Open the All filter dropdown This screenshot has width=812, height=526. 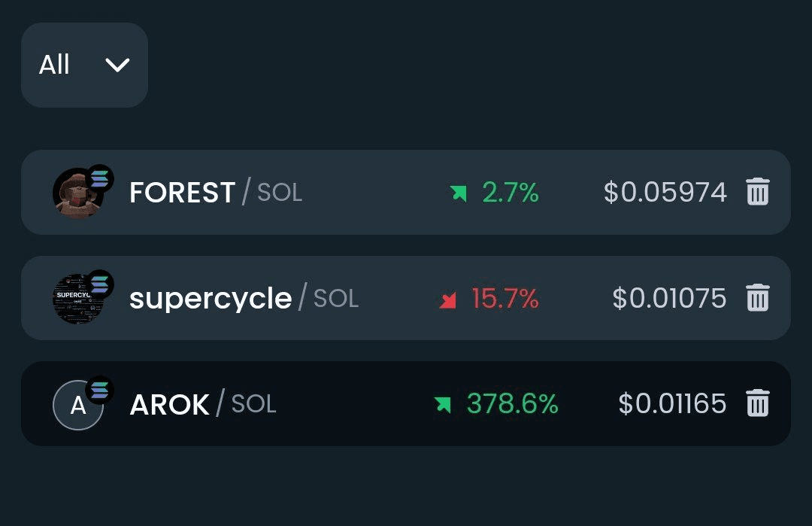84,65
